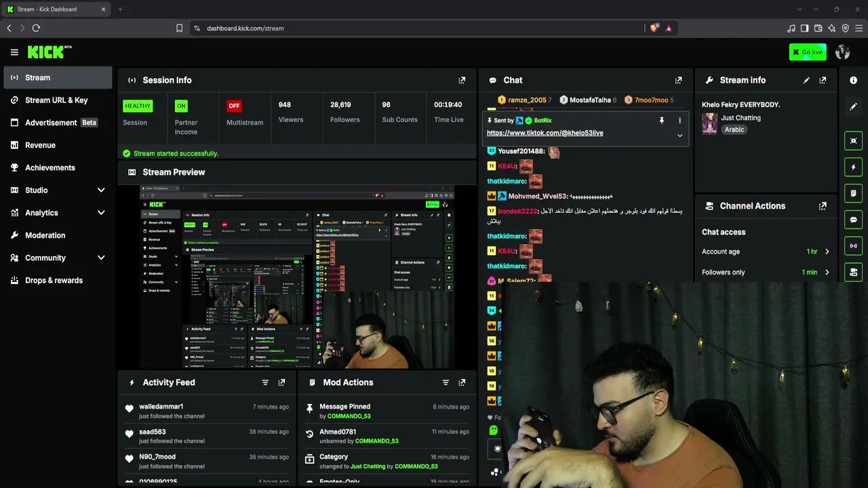Click the COMMANDO_53 name under Message Pinned
This screenshot has width=868, height=488.
point(349,416)
